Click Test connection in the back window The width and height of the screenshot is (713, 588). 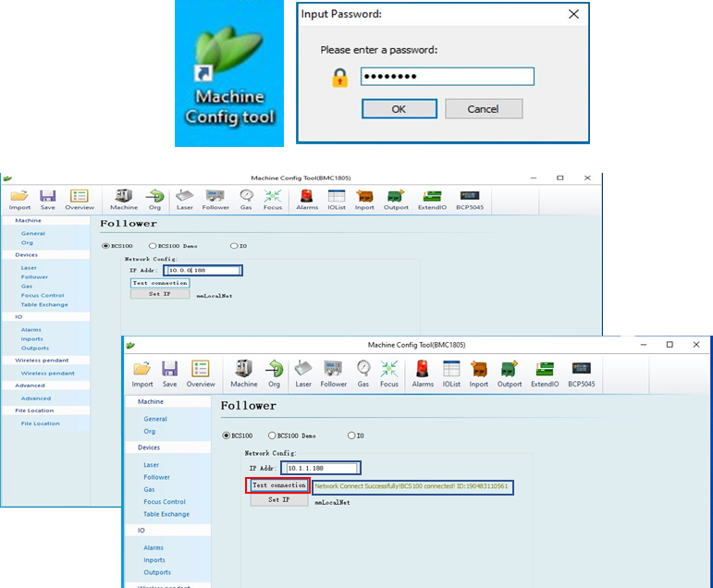click(x=160, y=283)
